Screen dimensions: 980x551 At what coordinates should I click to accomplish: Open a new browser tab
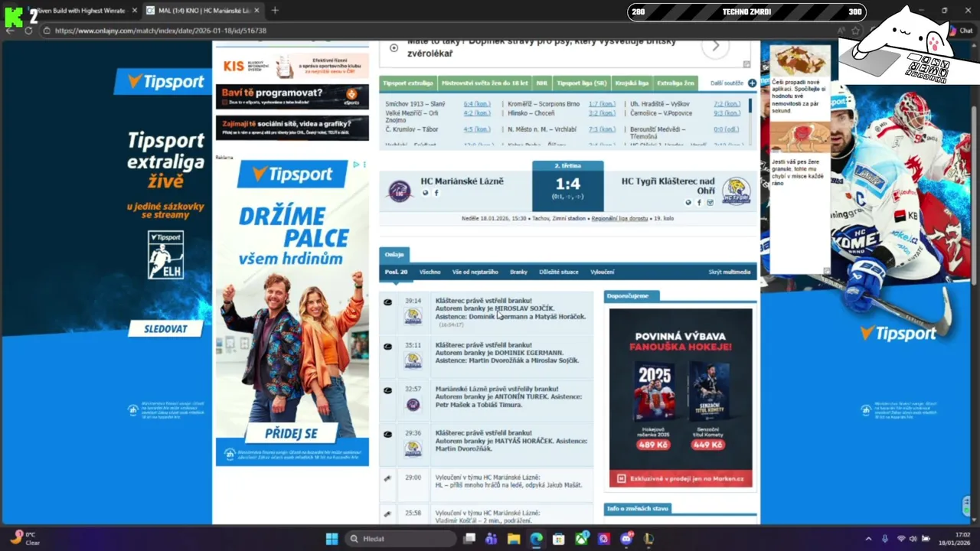(x=275, y=11)
